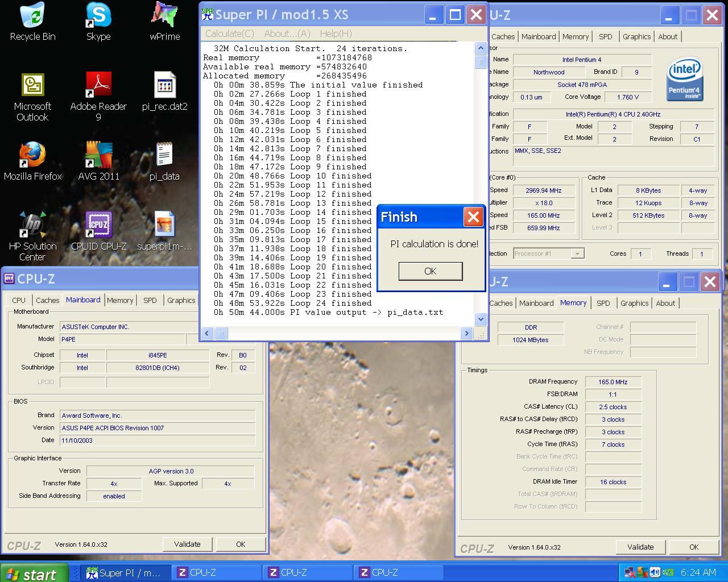This screenshot has width=728, height=582.
Task: Launch CPUID CPU-Z desktop shortcut
Action: point(99,231)
